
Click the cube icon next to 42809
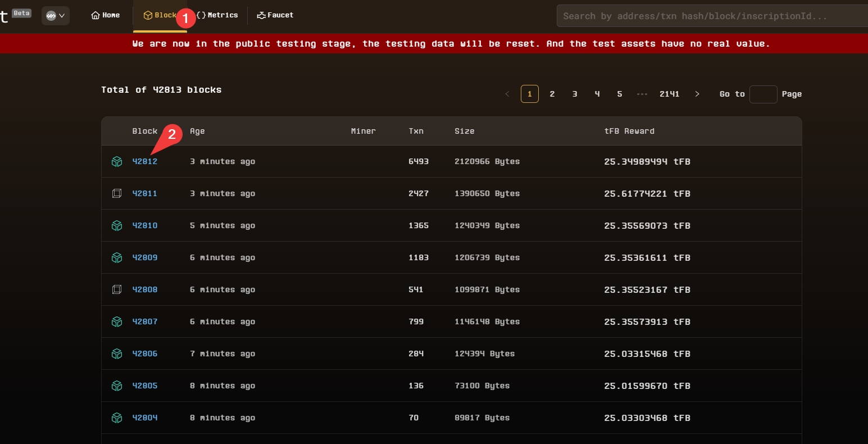[117, 258]
